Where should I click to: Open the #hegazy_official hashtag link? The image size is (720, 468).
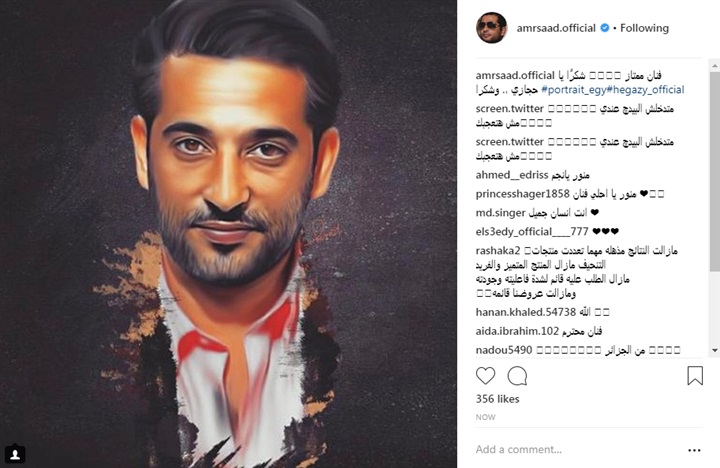click(645, 90)
